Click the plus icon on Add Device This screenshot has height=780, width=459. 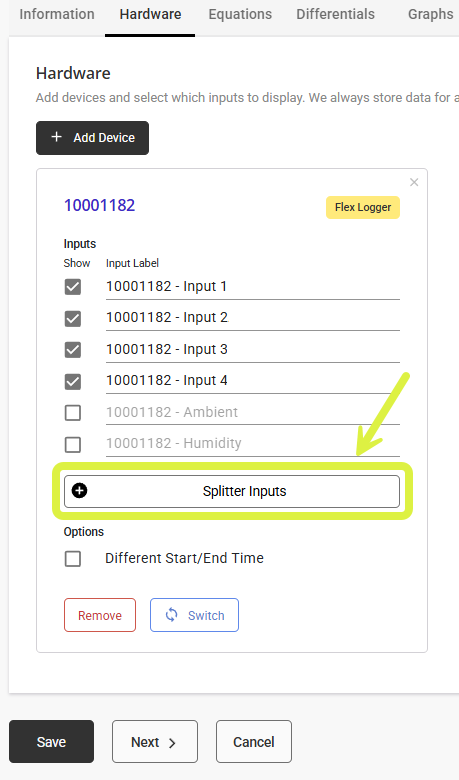pyautogui.click(x=57, y=137)
